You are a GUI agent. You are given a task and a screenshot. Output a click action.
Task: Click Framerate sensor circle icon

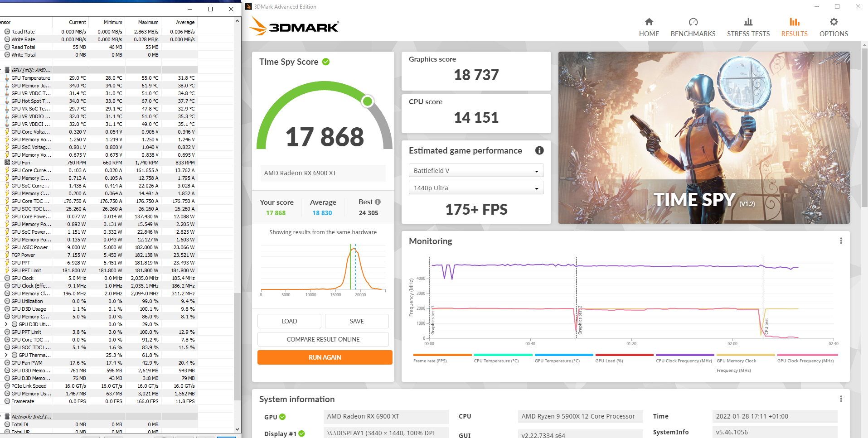[x=7, y=401]
